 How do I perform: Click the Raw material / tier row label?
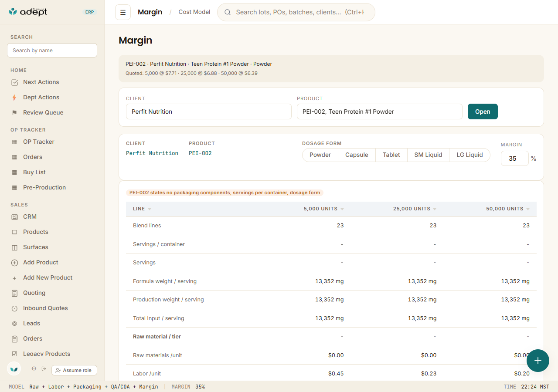click(x=157, y=337)
